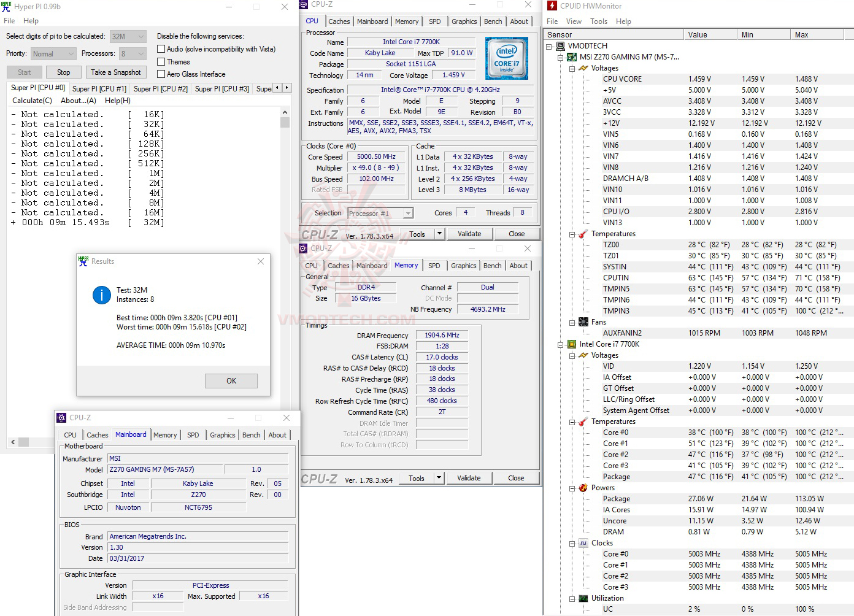Viewport: 854px width, 616px height.
Task: Enable the Audio incompatibility checkbox in Hyper PI
Action: (160, 49)
